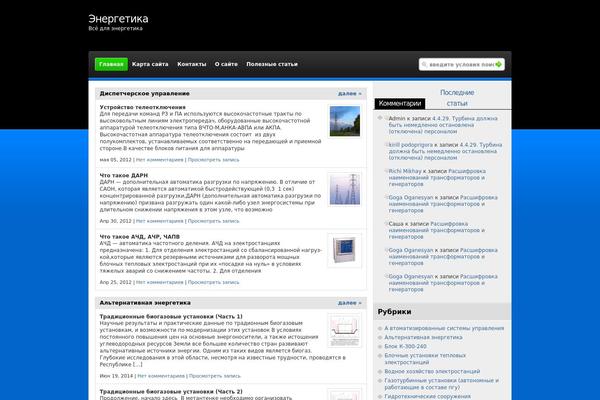
Task: Click Нет комментариев under Устройство телеотключения
Action: pyautogui.click(x=160, y=160)
